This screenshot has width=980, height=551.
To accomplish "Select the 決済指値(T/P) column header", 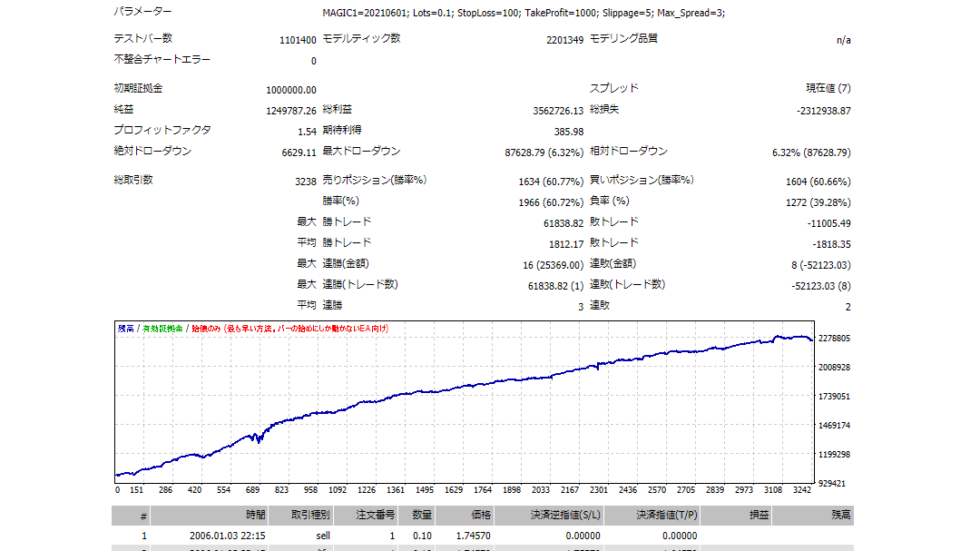I will click(x=652, y=516).
